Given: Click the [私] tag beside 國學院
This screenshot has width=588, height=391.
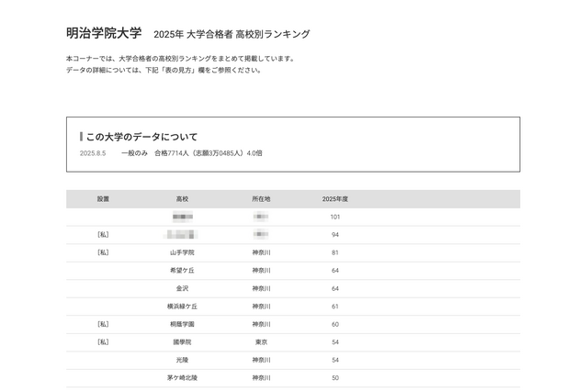Looking at the screenshot, I should [103, 342].
